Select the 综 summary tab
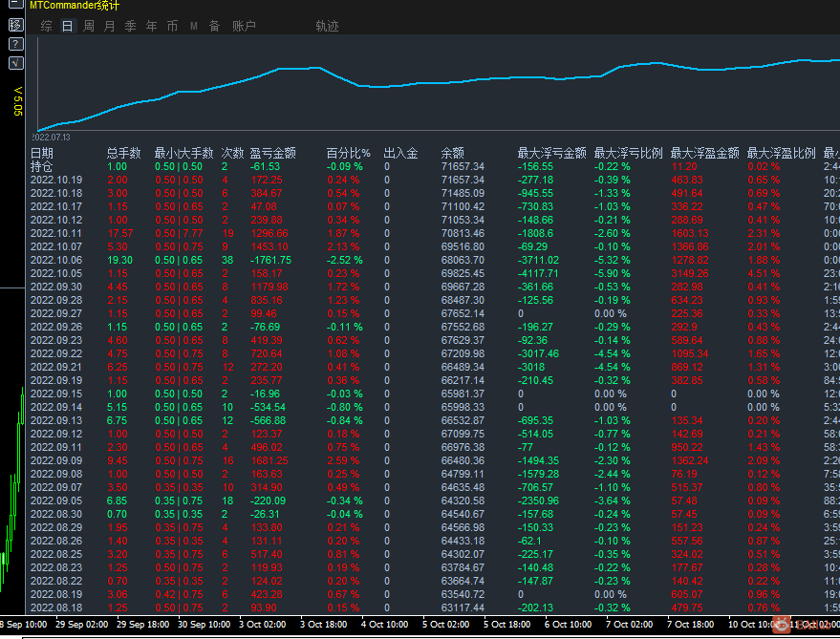840x639 pixels. tap(47, 26)
